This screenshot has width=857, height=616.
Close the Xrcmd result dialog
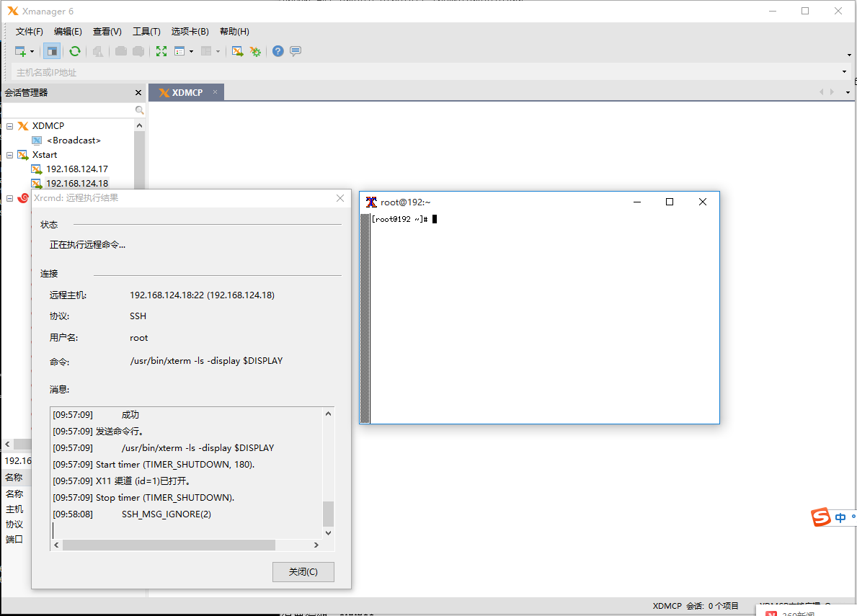[340, 198]
